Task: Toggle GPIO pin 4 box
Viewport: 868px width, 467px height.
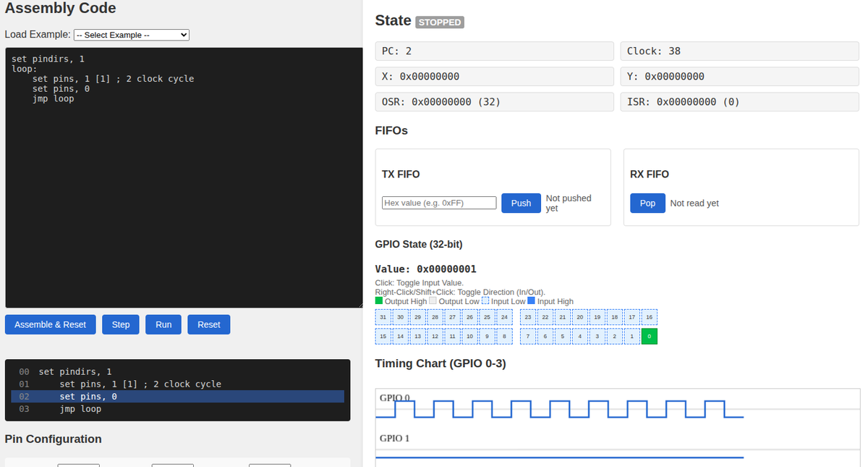Action: [579, 336]
